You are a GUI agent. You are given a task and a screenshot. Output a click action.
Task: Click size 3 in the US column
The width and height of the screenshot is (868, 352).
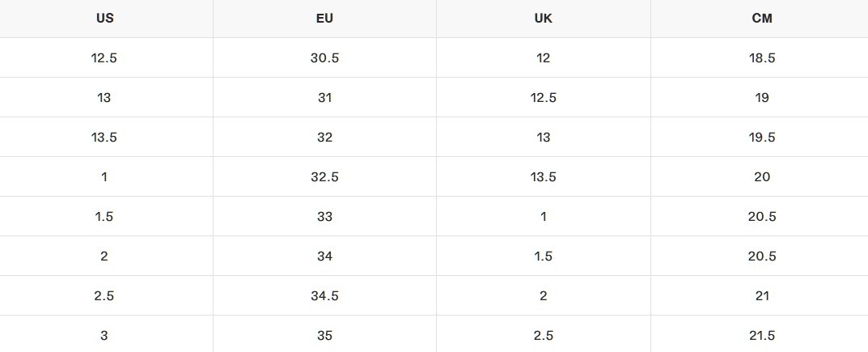click(104, 336)
